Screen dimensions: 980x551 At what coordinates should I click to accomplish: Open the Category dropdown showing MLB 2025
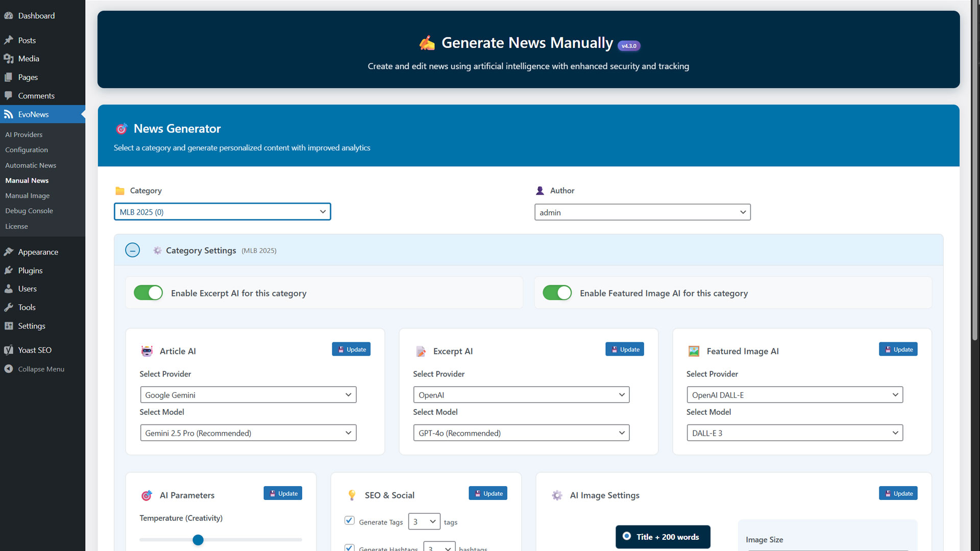point(222,212)
